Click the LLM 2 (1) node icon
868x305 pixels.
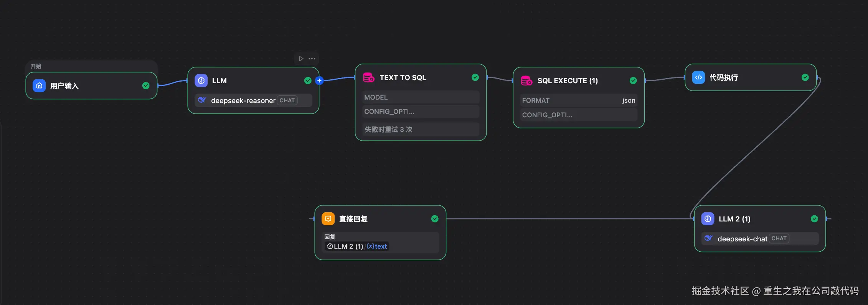[708, 219]
